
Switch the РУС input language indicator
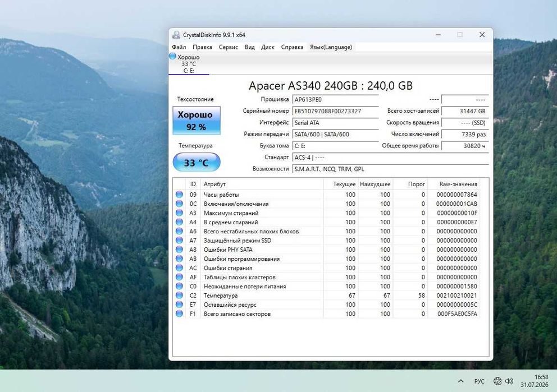479,381
